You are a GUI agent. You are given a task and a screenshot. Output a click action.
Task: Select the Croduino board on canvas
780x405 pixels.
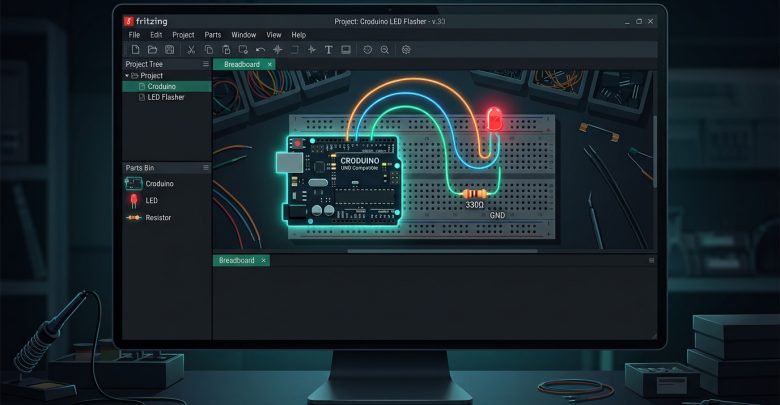[343, 182]
